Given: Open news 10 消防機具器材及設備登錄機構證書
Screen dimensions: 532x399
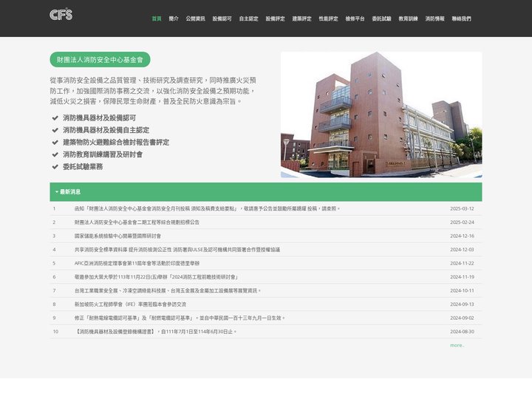Looking at the screenshot, I should click(x=155, y=332).
